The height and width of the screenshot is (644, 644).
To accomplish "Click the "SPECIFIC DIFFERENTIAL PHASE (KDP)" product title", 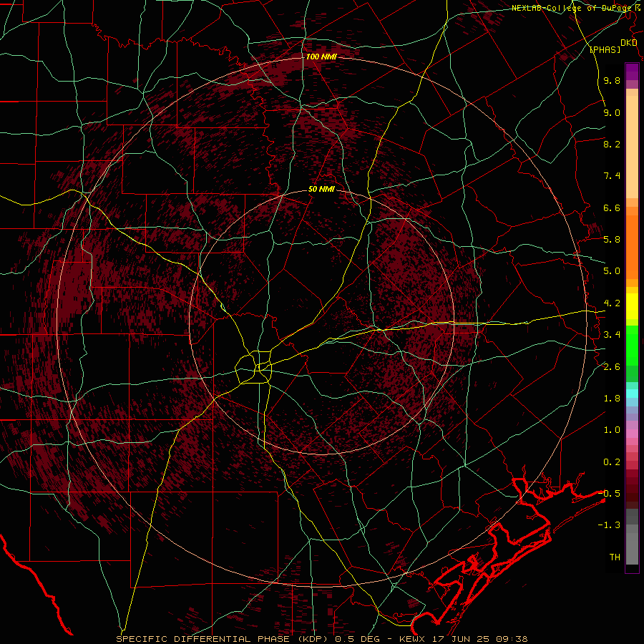I will tap(224, 639).
